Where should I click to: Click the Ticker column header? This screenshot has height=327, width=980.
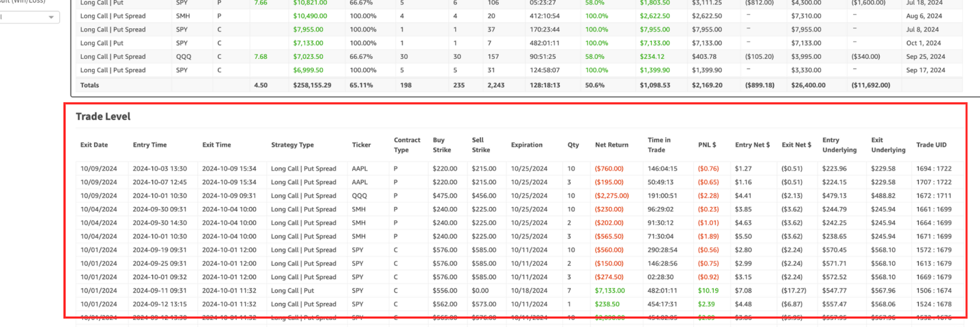tap(361, 145)
